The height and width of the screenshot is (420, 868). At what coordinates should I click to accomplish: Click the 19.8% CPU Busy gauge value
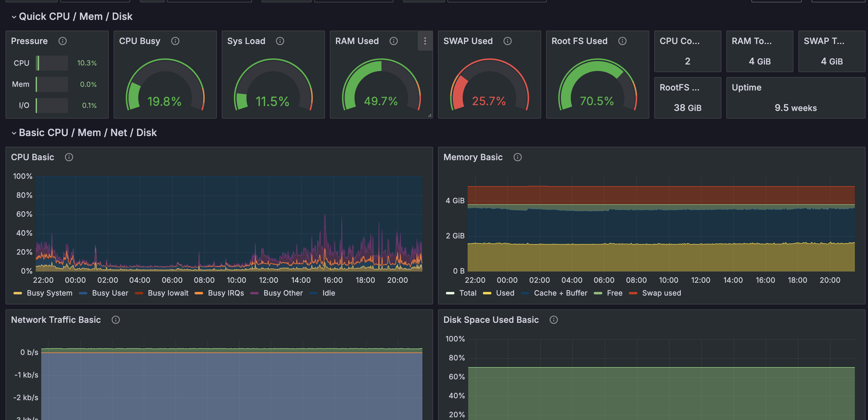tap(164, 101)
